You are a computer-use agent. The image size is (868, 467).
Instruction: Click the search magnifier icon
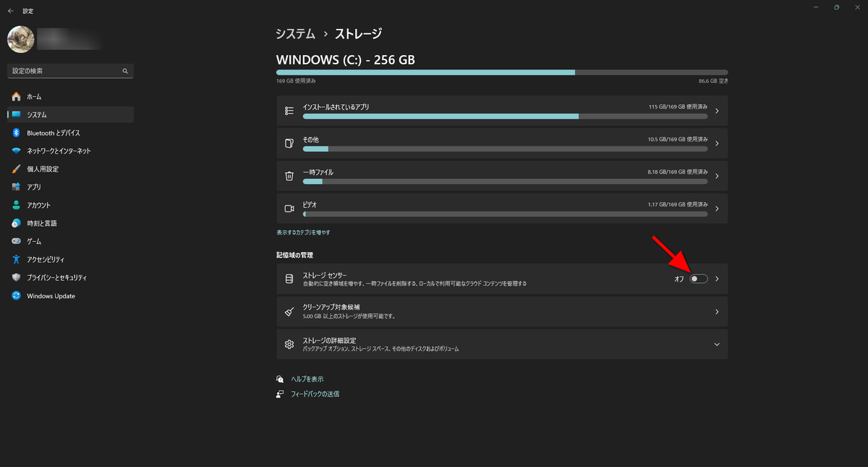coord(125,71)
